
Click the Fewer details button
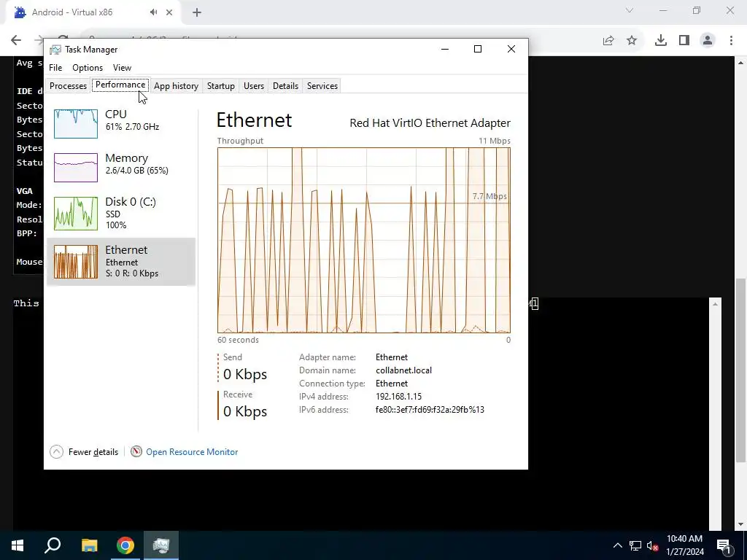[84, 452]
